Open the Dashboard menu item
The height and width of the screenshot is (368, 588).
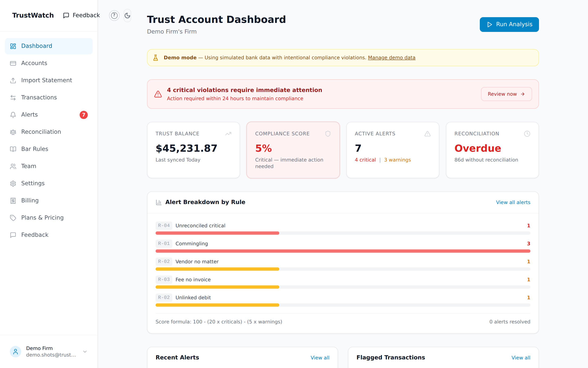pyautogui.click(x=49, y=46)
